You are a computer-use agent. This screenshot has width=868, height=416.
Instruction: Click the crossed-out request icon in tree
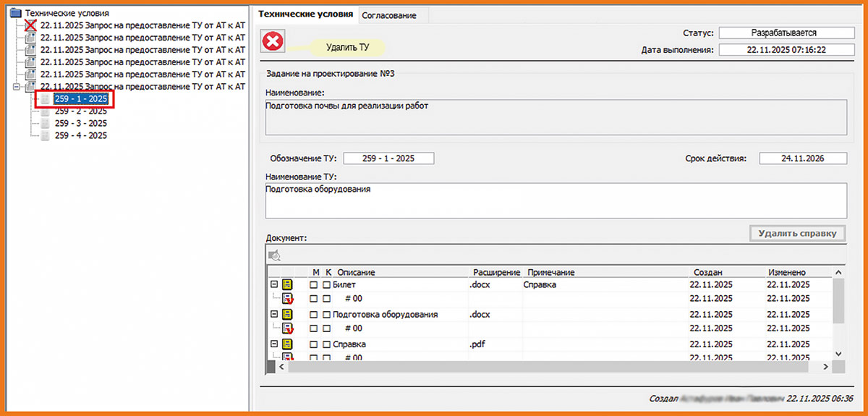(x=30, y=25)
